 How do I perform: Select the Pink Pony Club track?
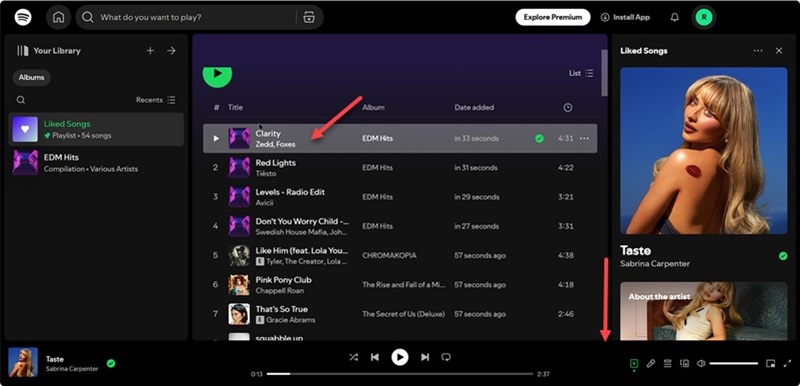[x=400, y=285]
